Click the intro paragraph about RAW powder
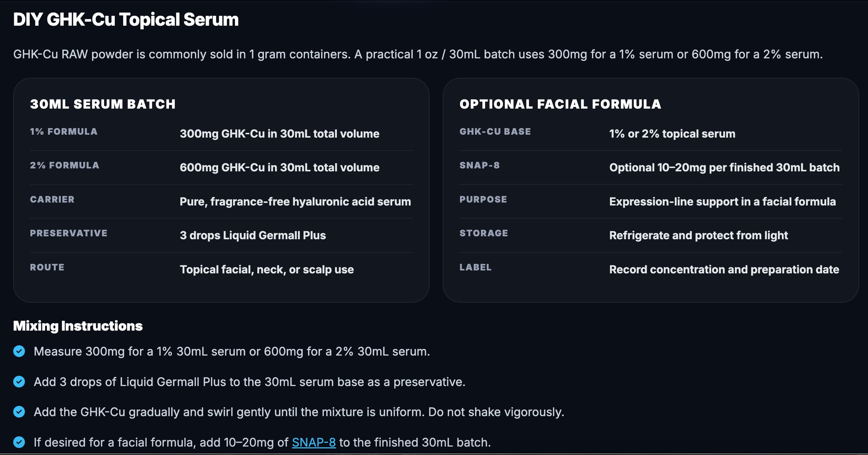 (418, 54)
